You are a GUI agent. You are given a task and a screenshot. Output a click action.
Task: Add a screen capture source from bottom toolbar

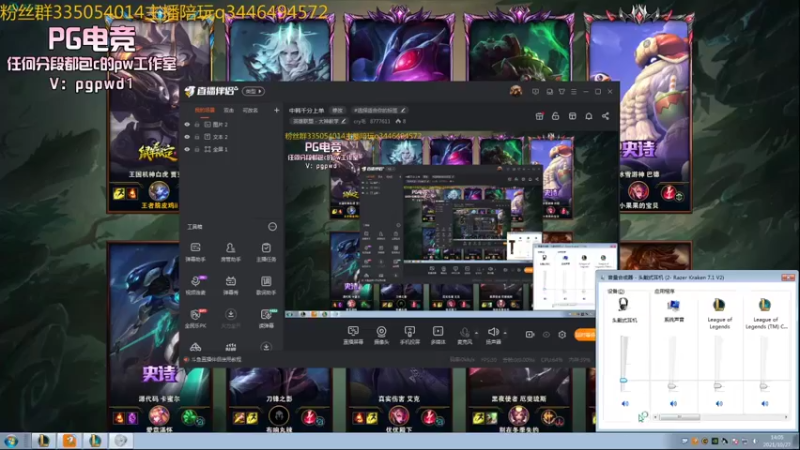(353, 335)
